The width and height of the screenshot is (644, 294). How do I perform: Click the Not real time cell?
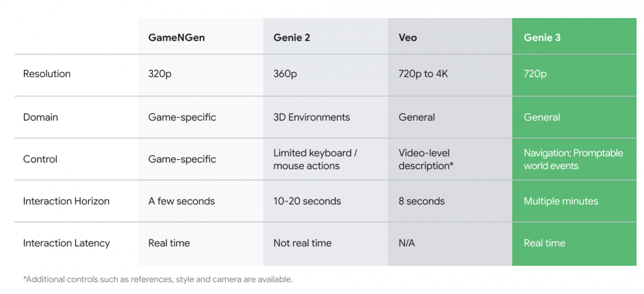click(302, 243)
